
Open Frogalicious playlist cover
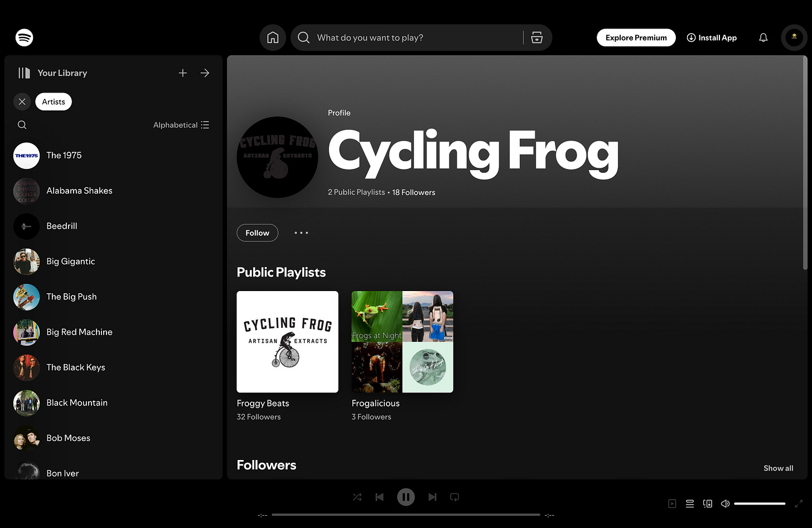click(403, 342)
